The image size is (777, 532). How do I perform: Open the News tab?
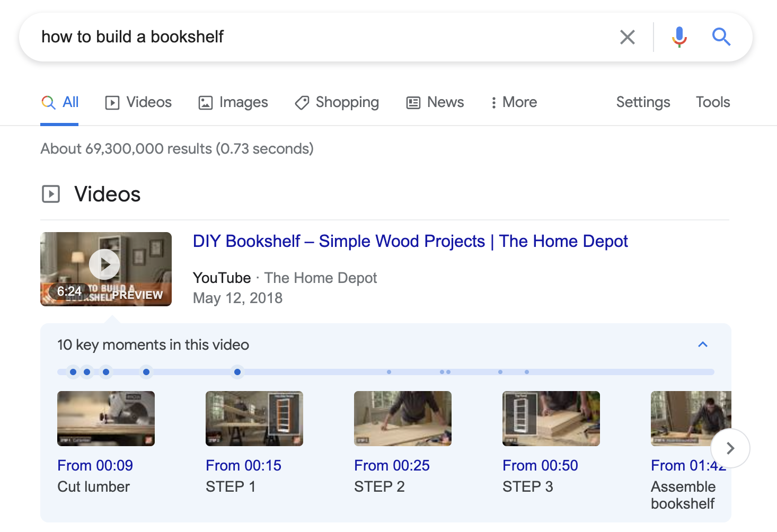point(435,102)
